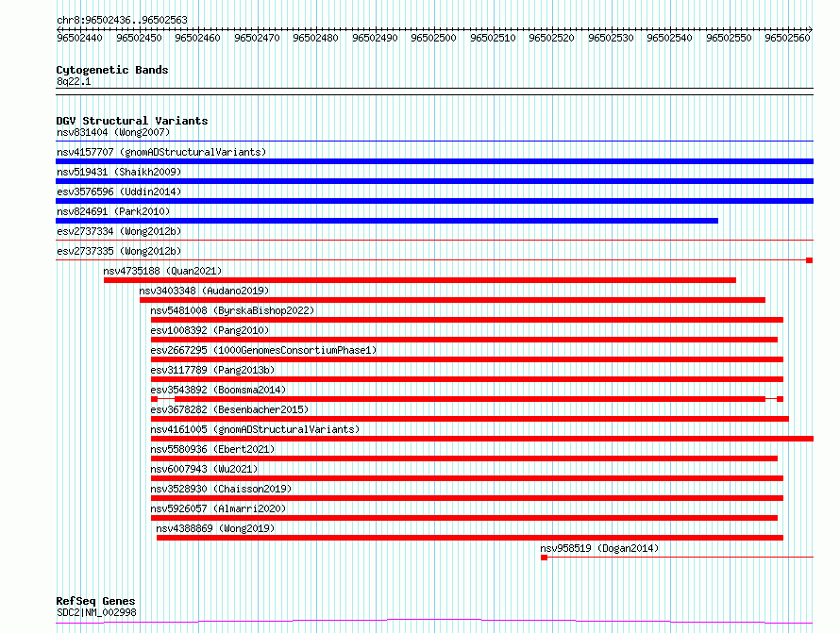This screenshot has width=840, height=633.
Task: Click the nsv519431 Shaikh2009 blue bar
Action: pos(434,181)
